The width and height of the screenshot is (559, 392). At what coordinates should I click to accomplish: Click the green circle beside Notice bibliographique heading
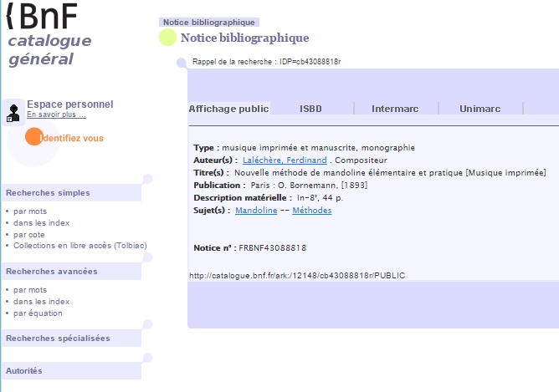click(167, 38)
